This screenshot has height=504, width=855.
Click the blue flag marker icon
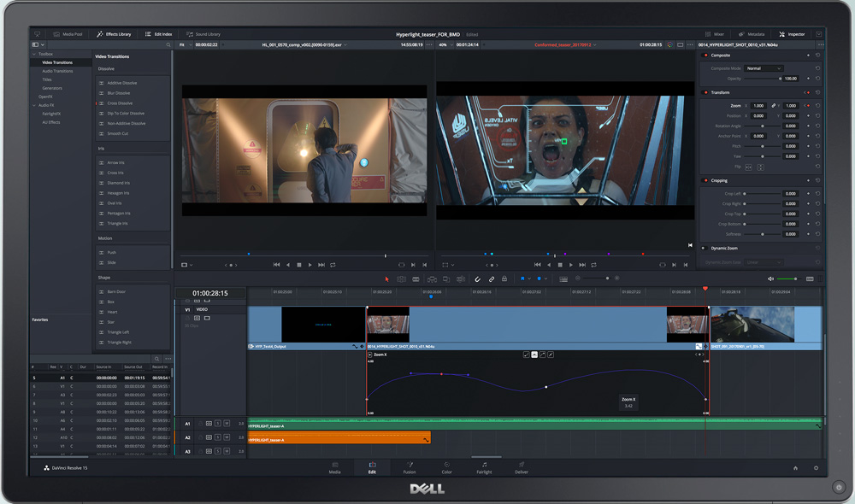point(523,278)
